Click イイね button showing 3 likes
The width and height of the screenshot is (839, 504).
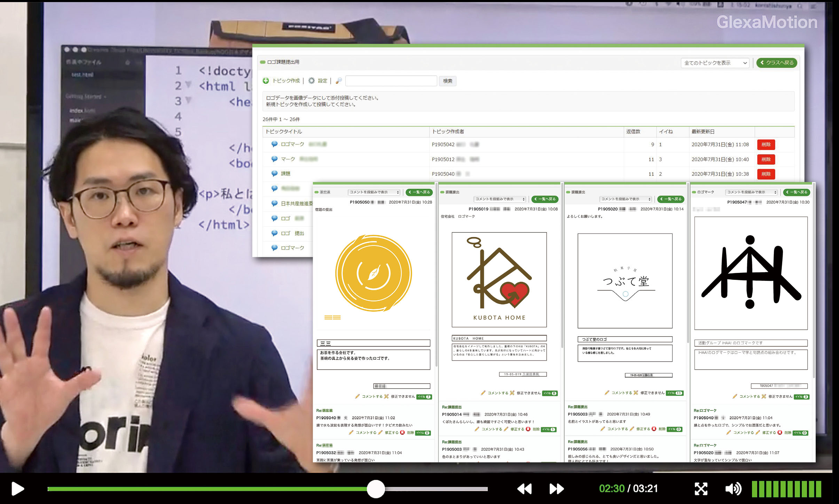pos(802,397)
